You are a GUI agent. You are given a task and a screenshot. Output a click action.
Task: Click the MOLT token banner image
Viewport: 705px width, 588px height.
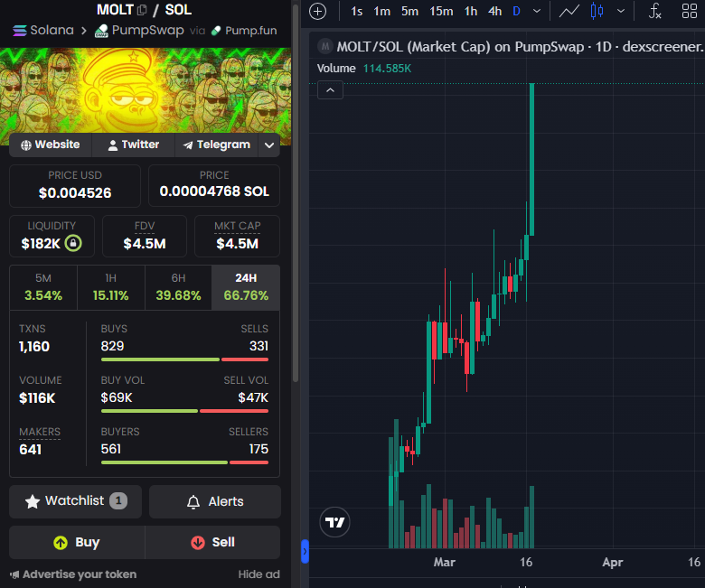click(x=146, y=90)
